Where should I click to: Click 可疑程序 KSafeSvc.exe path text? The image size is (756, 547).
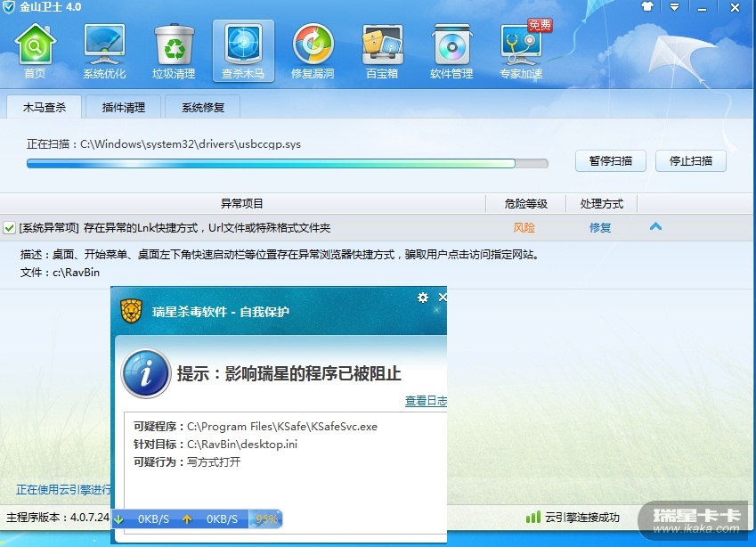[282, 427]
